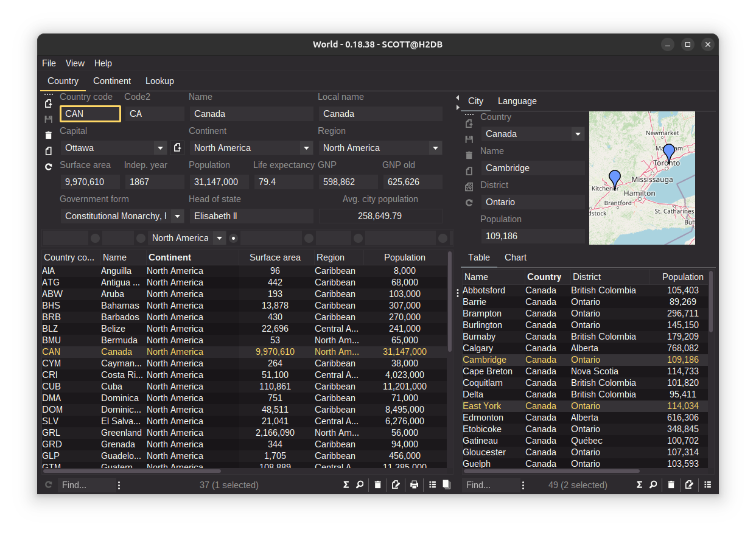Edit selected city with footer edit icon
The image size is (756, 535).
click(x=690, y=485)
